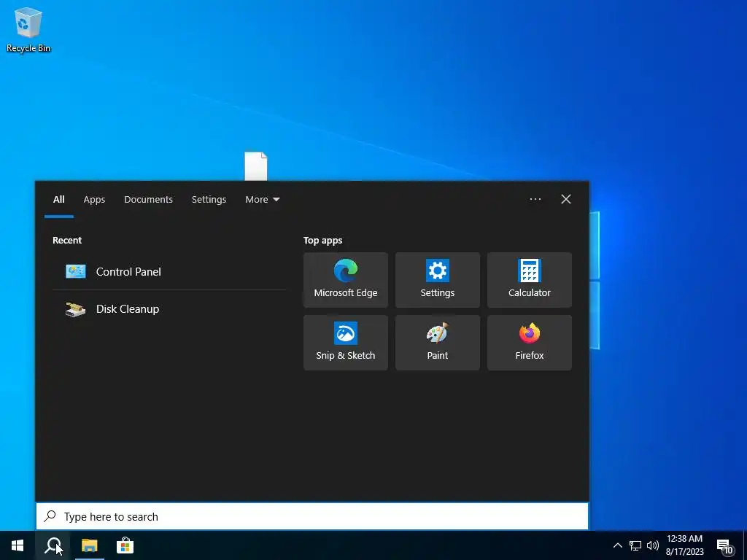747x560 pixels.
Task: Close the search panel
Action: point(565,199)
